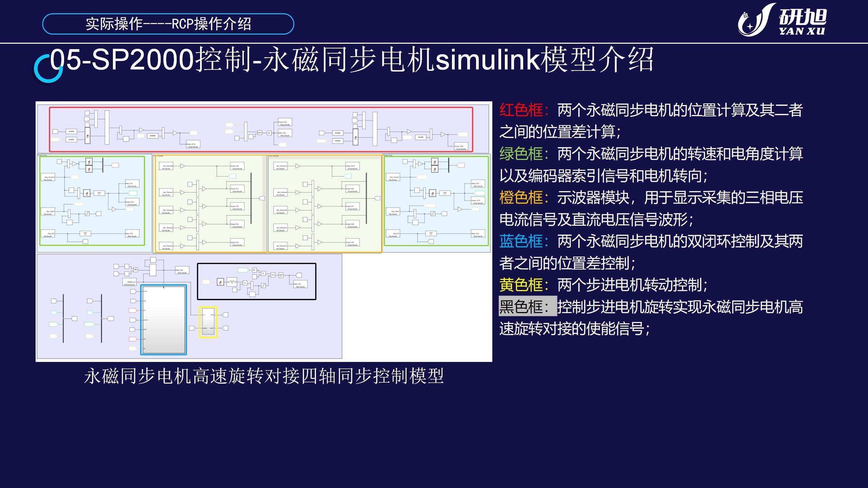Viewport: 868px width, 488px height.
Task: Click the Static_Ch8 block above the blue frame
Action: point(182,271)
